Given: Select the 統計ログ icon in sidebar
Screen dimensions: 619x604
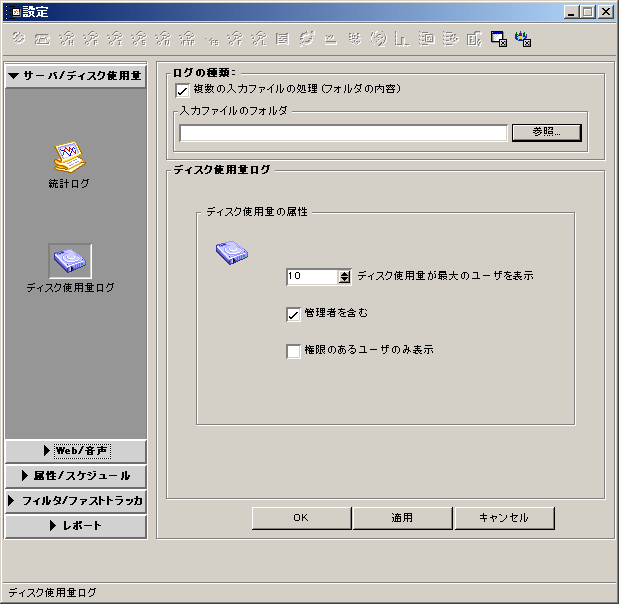Looking at the screenshot, I should tap(68, 156).
